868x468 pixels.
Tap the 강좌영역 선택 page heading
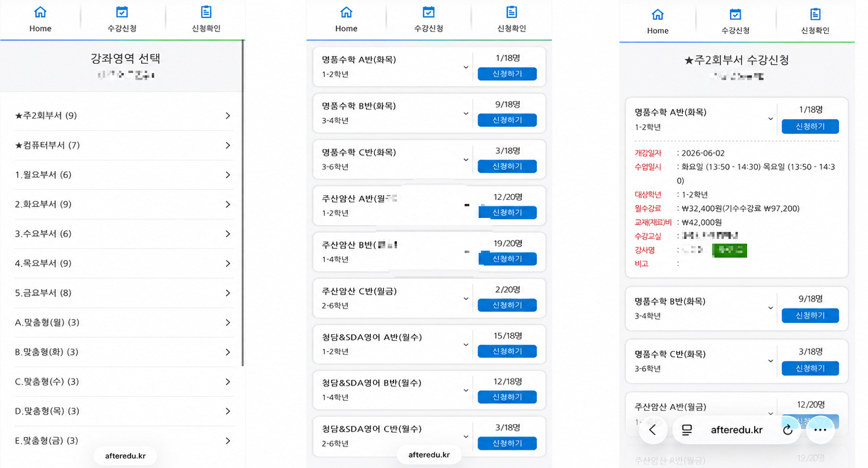[126, 58]
